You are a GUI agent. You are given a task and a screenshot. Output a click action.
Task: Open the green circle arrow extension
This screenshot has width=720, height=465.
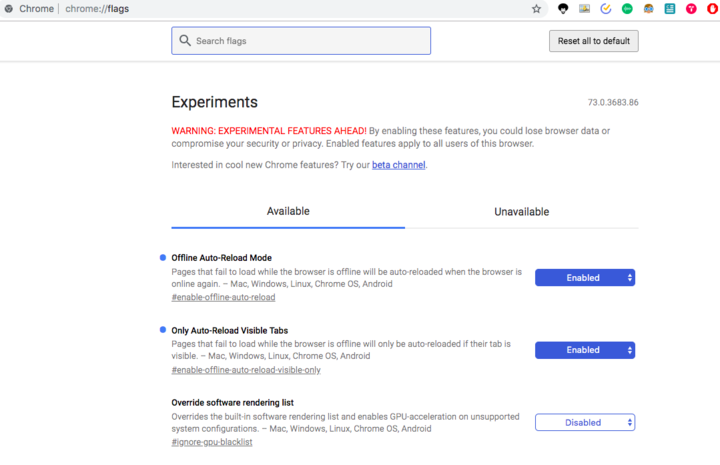coord(627,9)
